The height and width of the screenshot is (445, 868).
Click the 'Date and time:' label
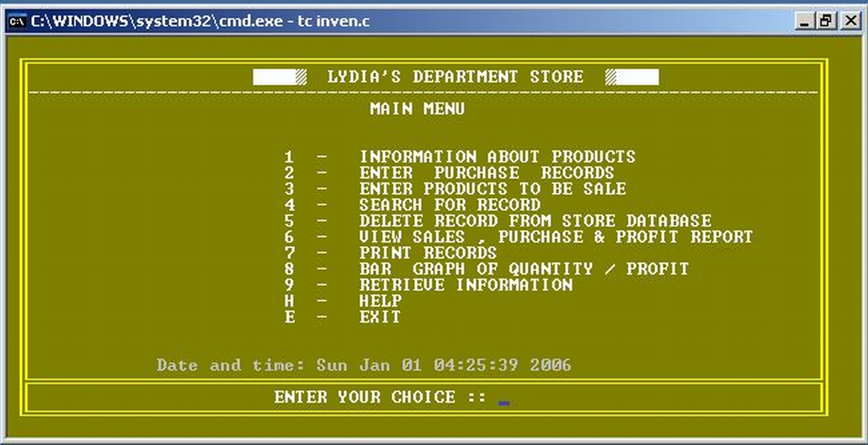231,365
